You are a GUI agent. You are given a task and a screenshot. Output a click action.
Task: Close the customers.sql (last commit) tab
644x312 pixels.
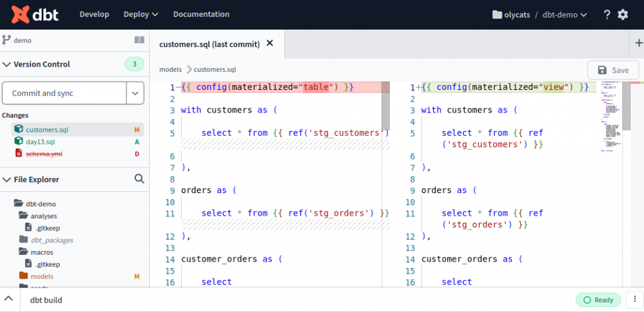point(270,43)
